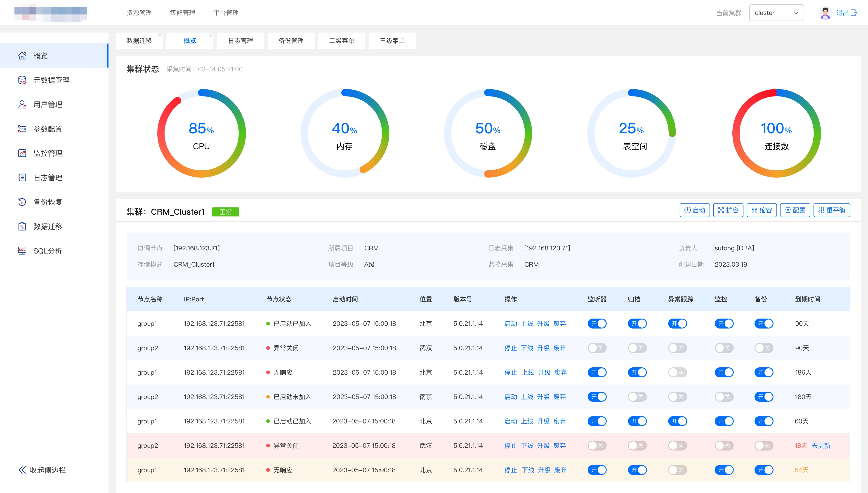Switch to the 日志管理 tab

point(241,41)
